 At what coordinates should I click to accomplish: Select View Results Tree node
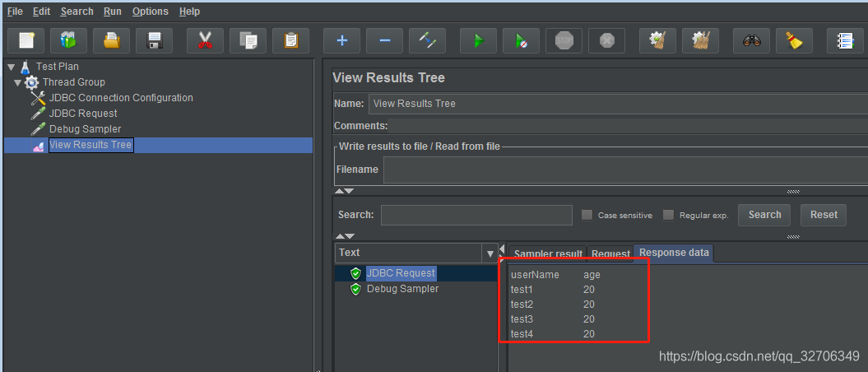tap(91, 145)
